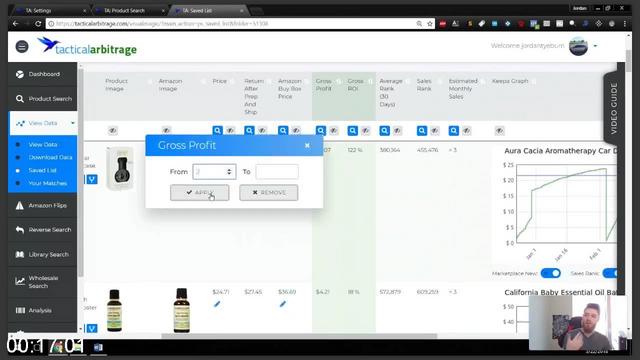Click the blue V icon beside California Baby product

tap(92, 328)
